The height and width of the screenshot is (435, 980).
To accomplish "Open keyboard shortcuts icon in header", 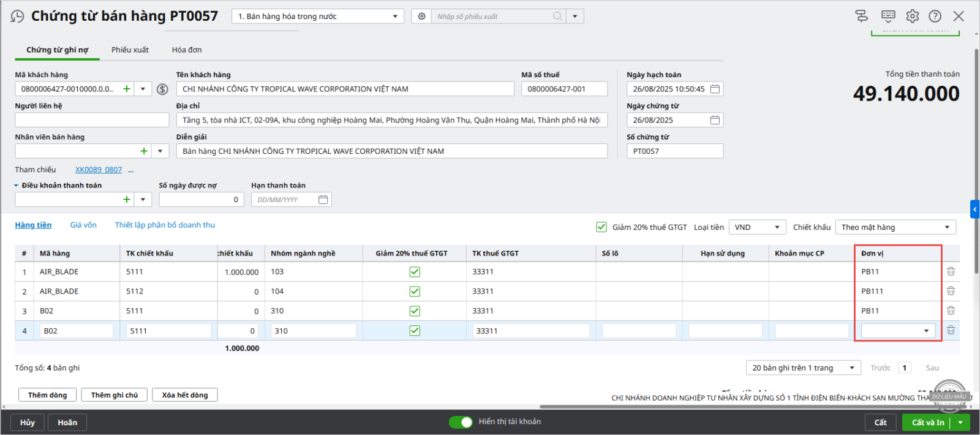I will (x=888, y=17).
